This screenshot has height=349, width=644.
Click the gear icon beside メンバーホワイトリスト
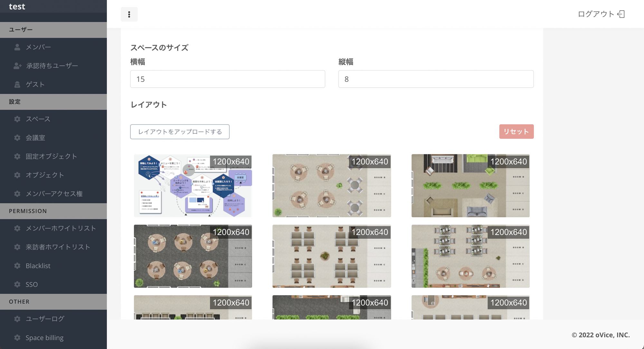[17, 228]
